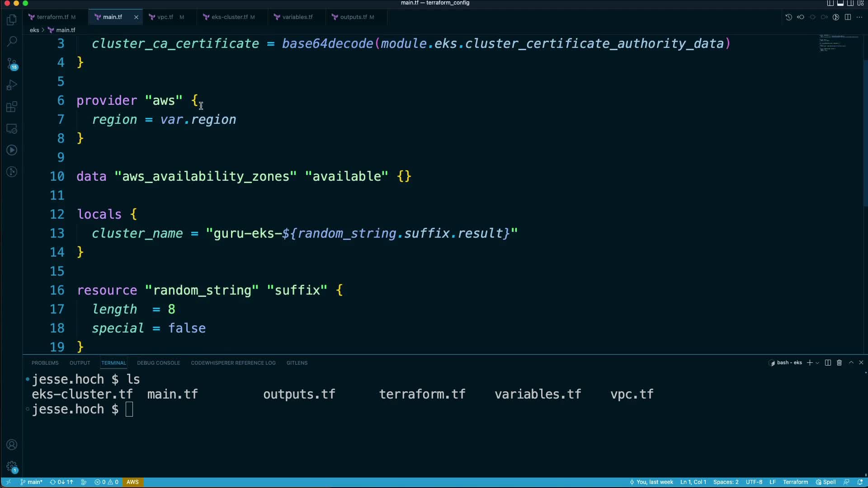Switch to the PROBLEMS panel tab
This screenshot has width=868, height=488.
point(45,363)
